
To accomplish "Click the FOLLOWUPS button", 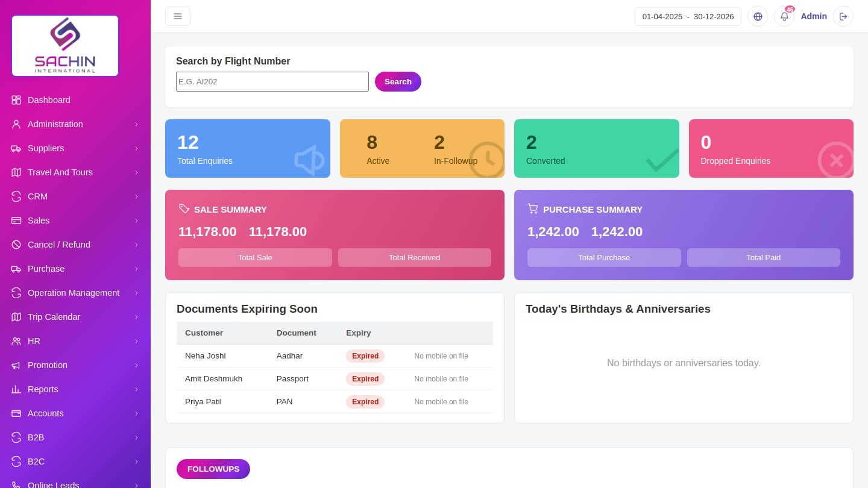I will coord(213,469).
